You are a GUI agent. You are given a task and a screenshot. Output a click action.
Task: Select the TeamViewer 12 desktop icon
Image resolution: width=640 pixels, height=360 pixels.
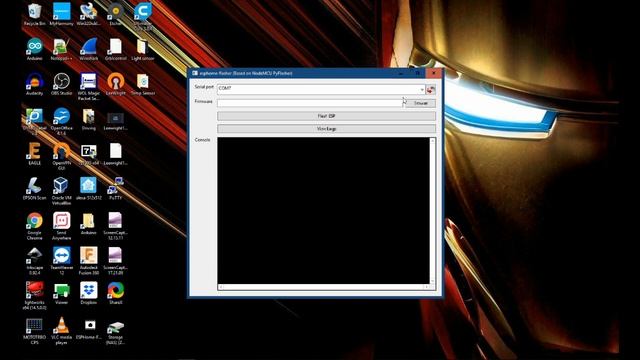(x=61, y=261)
